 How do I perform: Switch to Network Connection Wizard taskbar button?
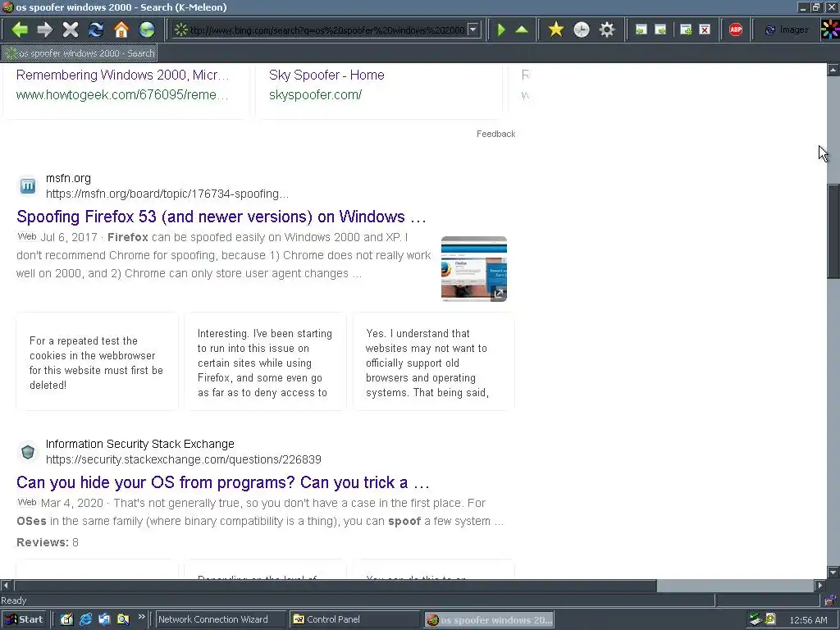(x=220, y=619)
